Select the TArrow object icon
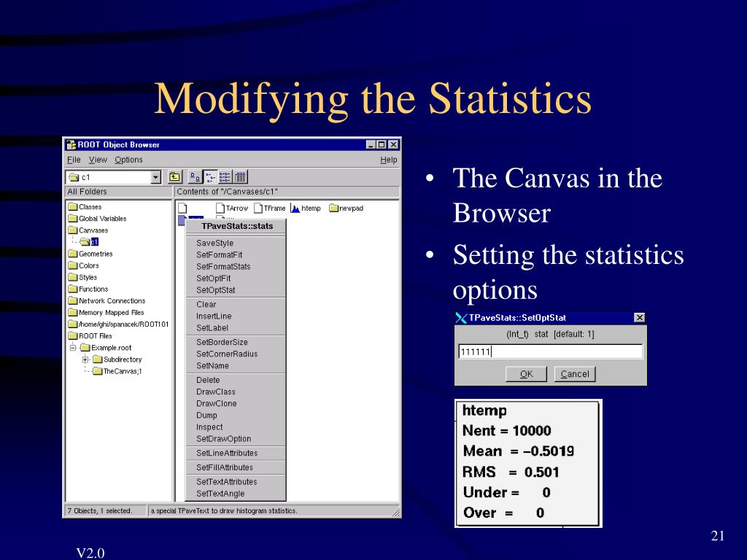 [x=220, y=208]
